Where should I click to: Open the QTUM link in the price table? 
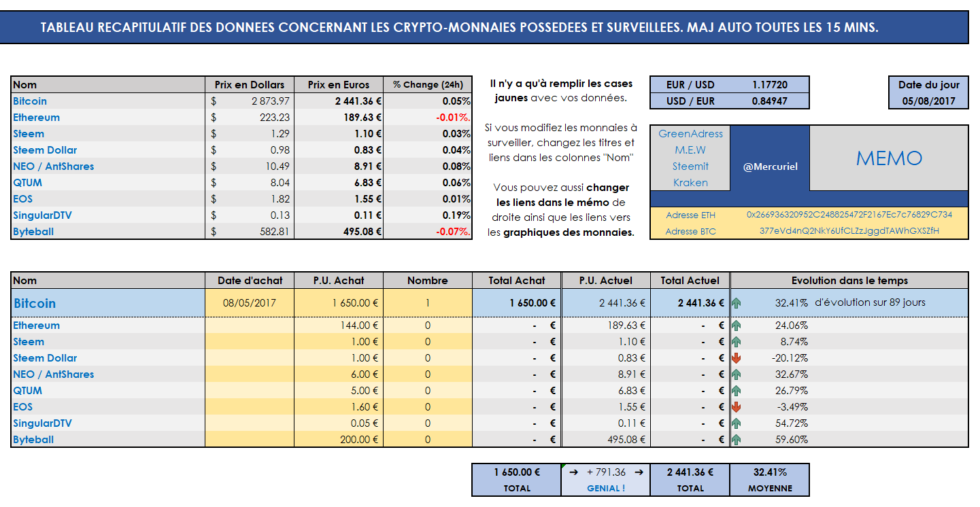coord(27,183)
